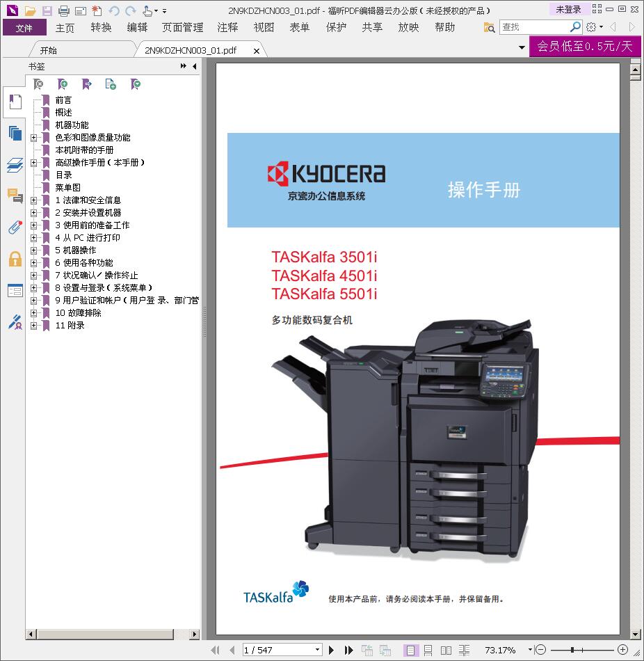The image size is (644, 661).
Task: Click the advanced search folder icon
Action: coord(490,28)
